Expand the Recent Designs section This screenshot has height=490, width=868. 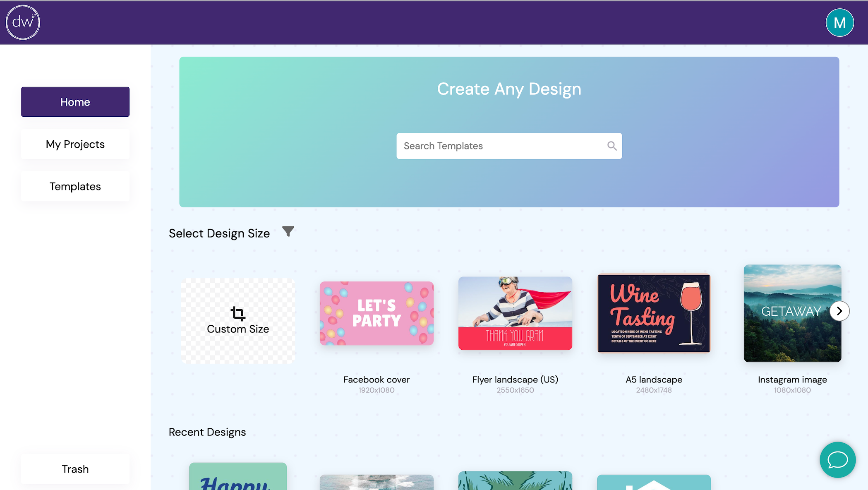tap(207, 432)
